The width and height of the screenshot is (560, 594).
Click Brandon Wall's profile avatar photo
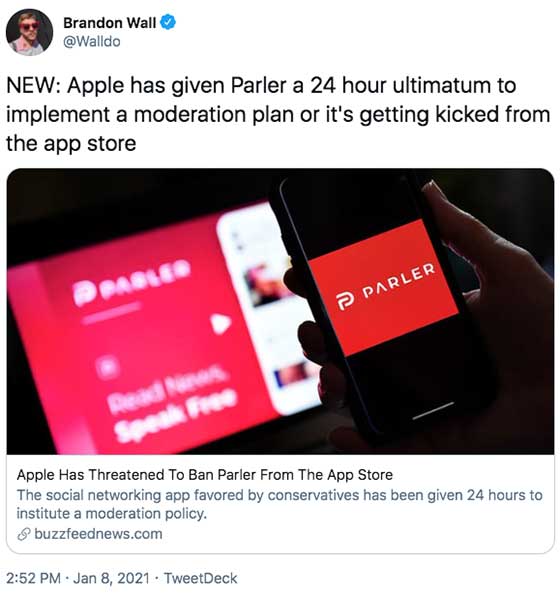(29, 32)
